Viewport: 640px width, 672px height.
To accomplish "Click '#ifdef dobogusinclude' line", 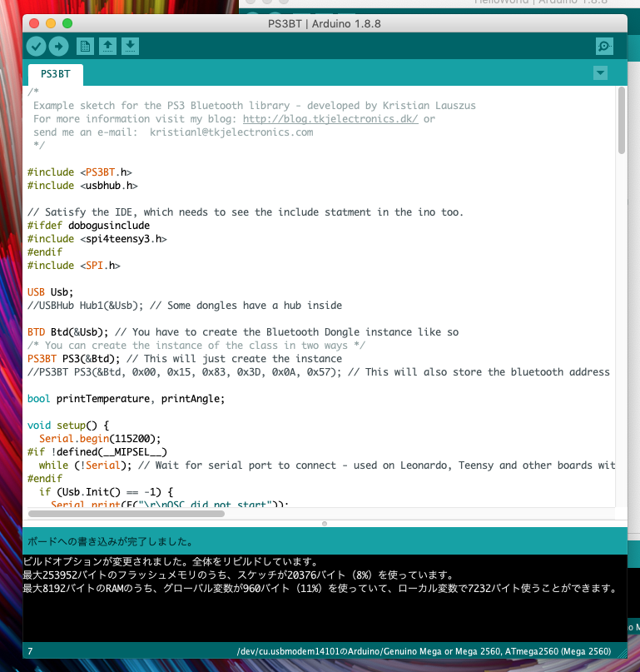I will pos(89,226).
